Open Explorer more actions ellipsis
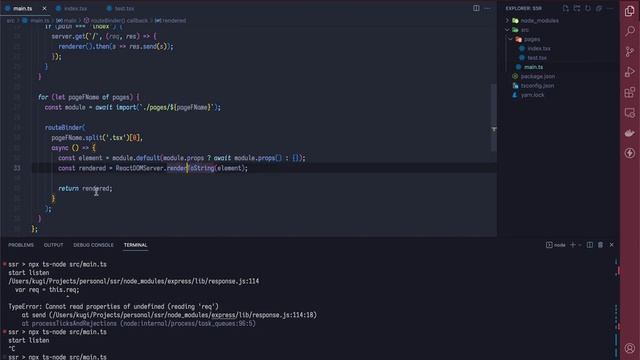The image size is (640, 360). click(x=610, y=8)
